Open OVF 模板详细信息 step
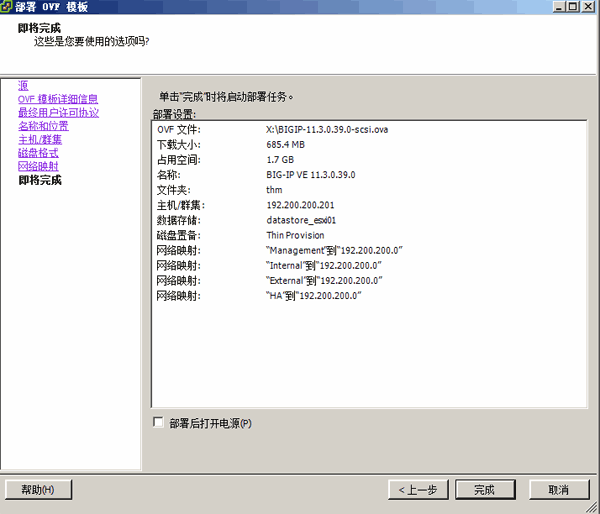 58,99
